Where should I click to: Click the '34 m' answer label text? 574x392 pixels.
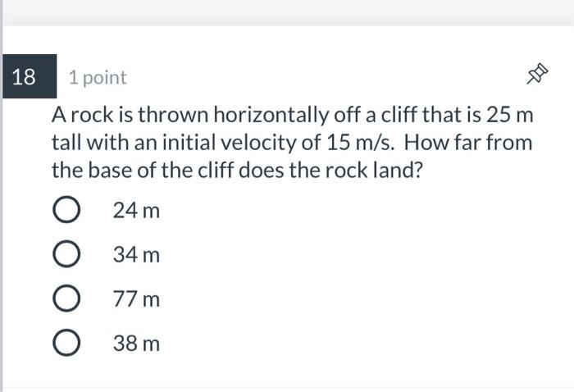tap(136, 255)
